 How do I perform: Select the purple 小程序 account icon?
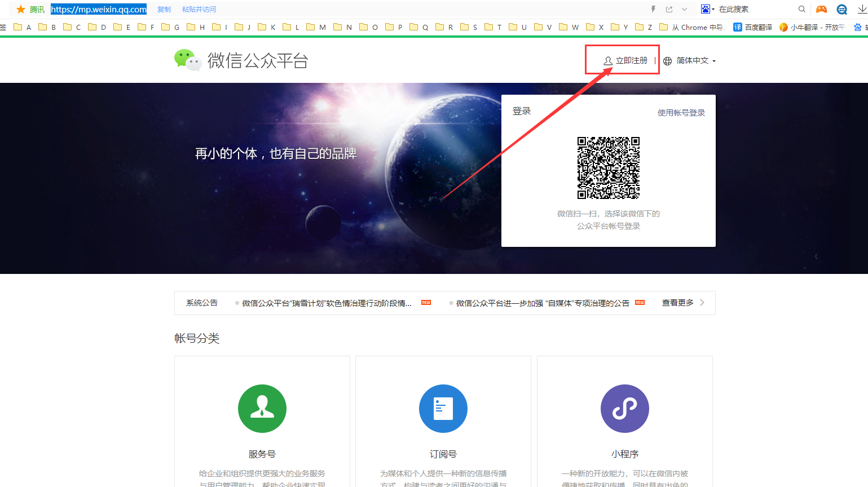pyautogui.click(x=625, y=409)
